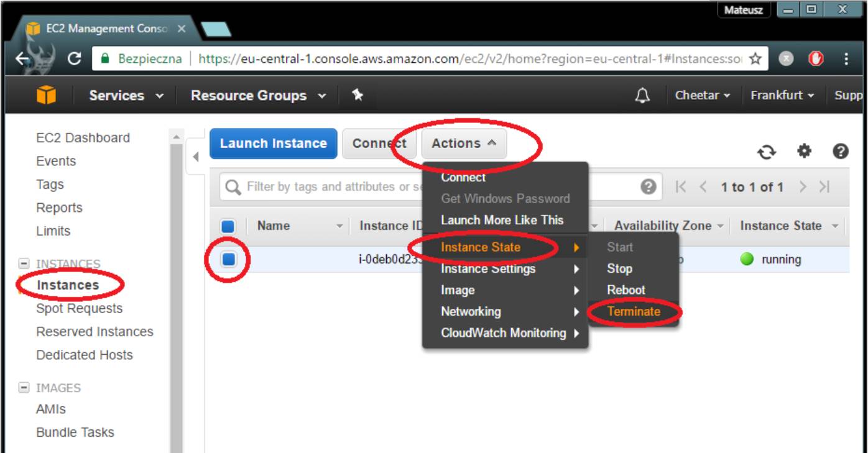Close the EC2 Management Console tab

click(182, 29)
